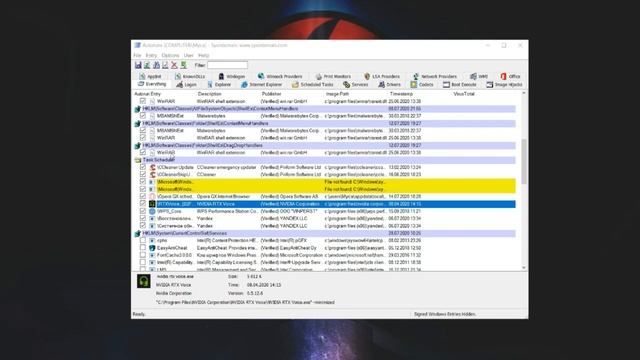Switch to the Image Hijacks tab
Viewport: 640px width, 360px height.
coord(504,84)
